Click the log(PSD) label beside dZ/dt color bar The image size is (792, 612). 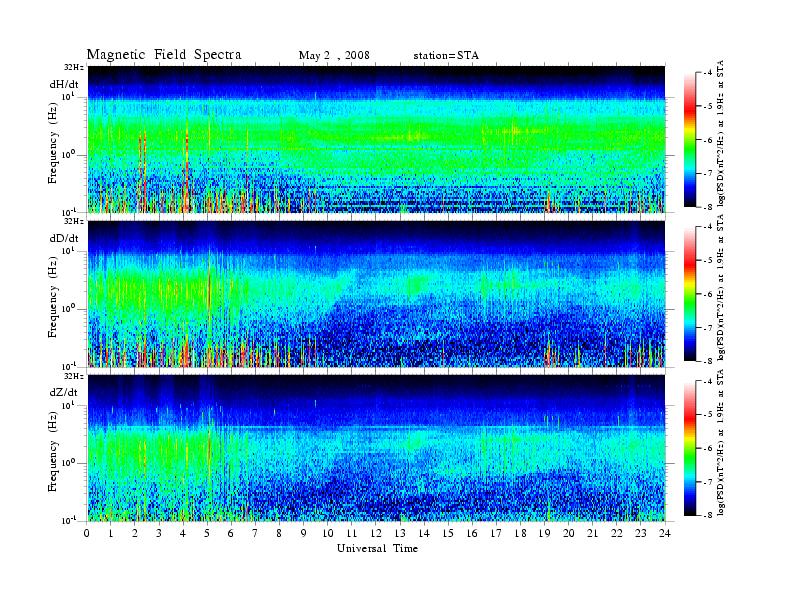(x=721, y=442)
